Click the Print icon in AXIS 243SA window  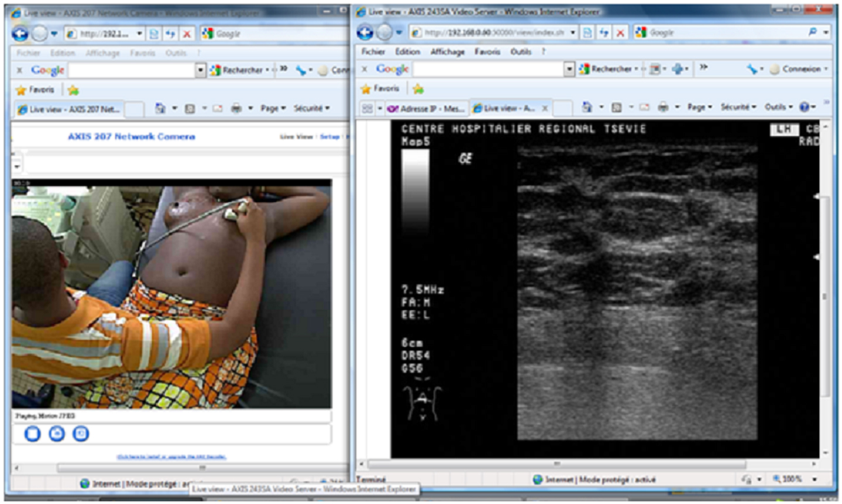(663, 107)
